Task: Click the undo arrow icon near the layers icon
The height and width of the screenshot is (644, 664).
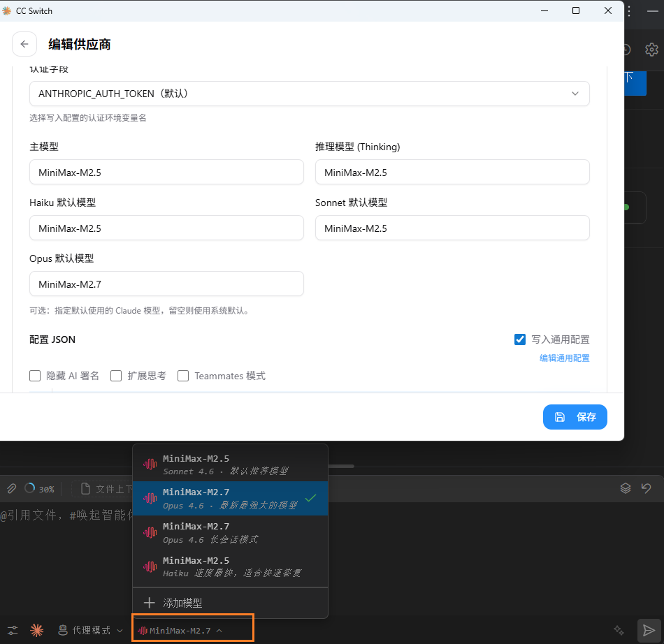Action: [x=644, y=488]
